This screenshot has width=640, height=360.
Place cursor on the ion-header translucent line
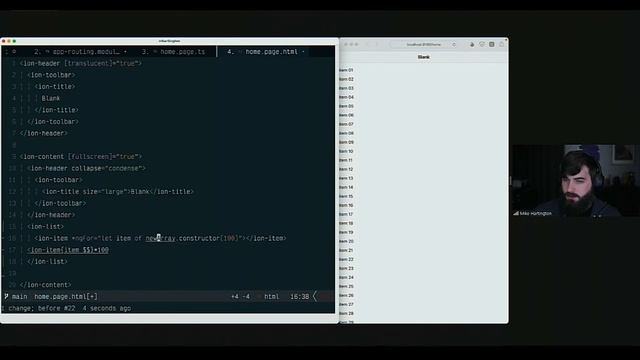(81, 63)
